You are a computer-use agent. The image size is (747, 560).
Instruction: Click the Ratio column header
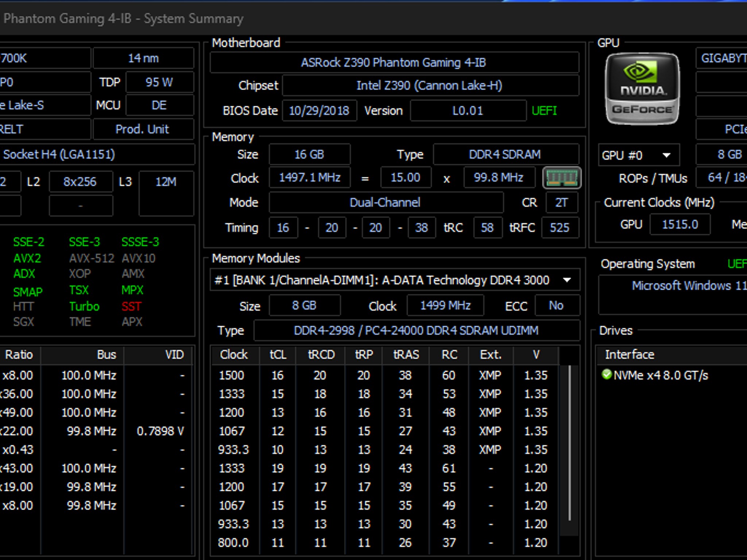tap(19, 354)
